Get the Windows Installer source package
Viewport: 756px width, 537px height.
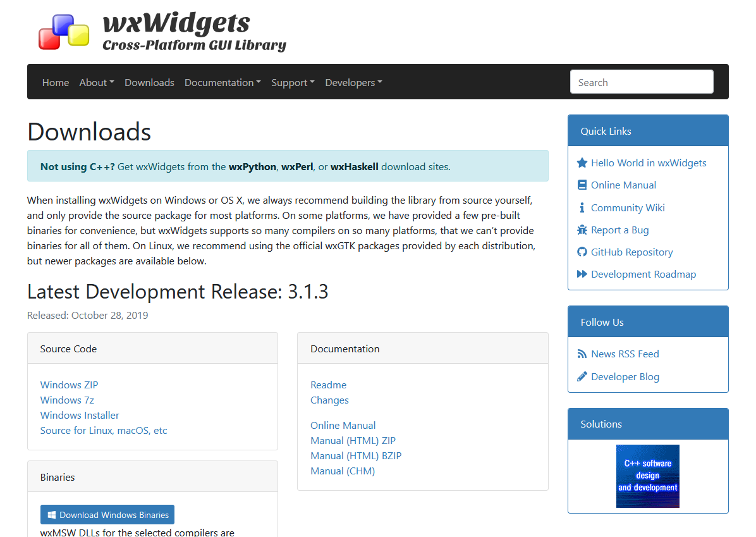pos(80,416)
